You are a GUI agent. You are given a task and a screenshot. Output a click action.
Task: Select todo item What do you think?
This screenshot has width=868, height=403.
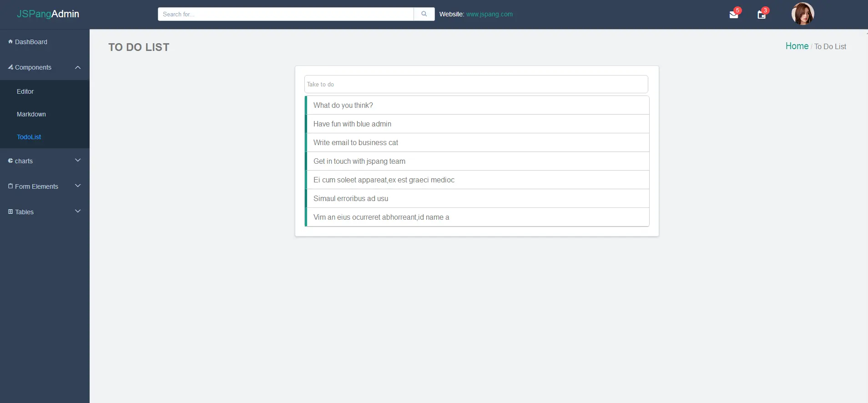pyautogui.click(x=477, y=105)
